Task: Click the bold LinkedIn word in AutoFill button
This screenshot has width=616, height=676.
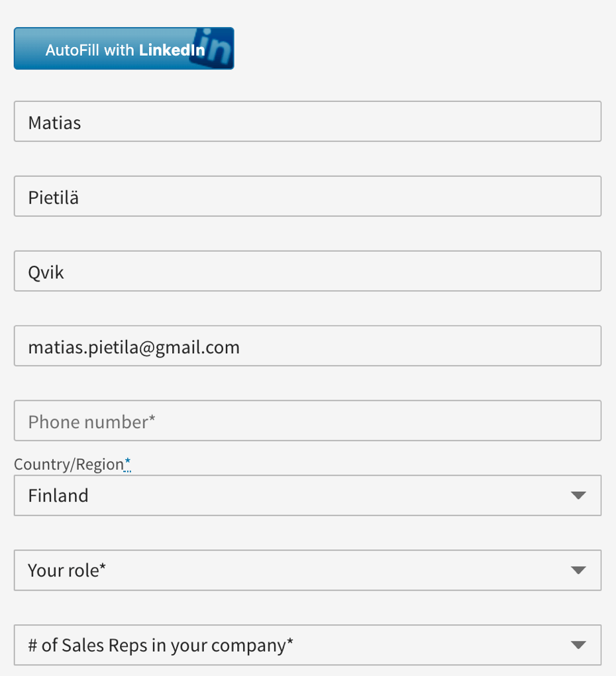Action: tap(172, 50)
